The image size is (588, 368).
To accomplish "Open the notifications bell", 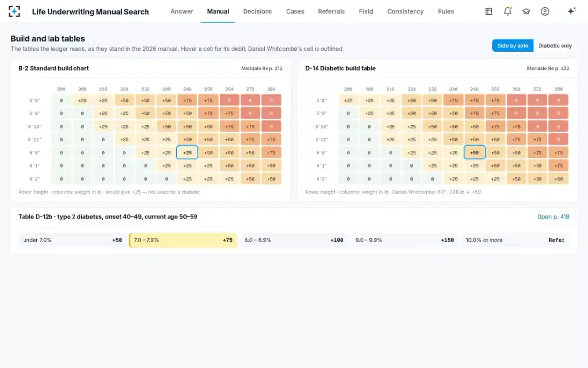I will click(508, 11).
